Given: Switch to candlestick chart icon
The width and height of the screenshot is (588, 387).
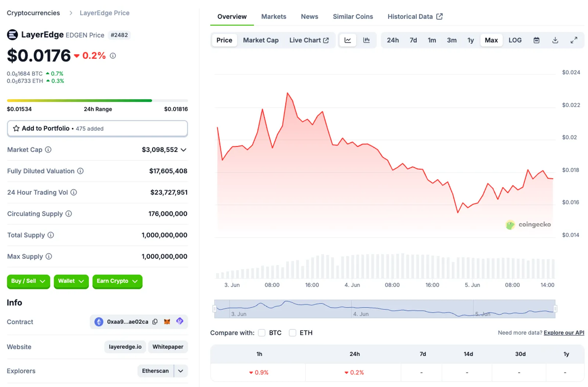Looking at the screenshot, I should [x=366, y=40].
